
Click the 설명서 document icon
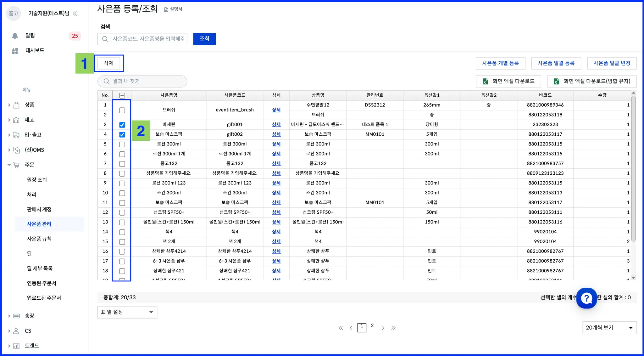coord(166,9)
